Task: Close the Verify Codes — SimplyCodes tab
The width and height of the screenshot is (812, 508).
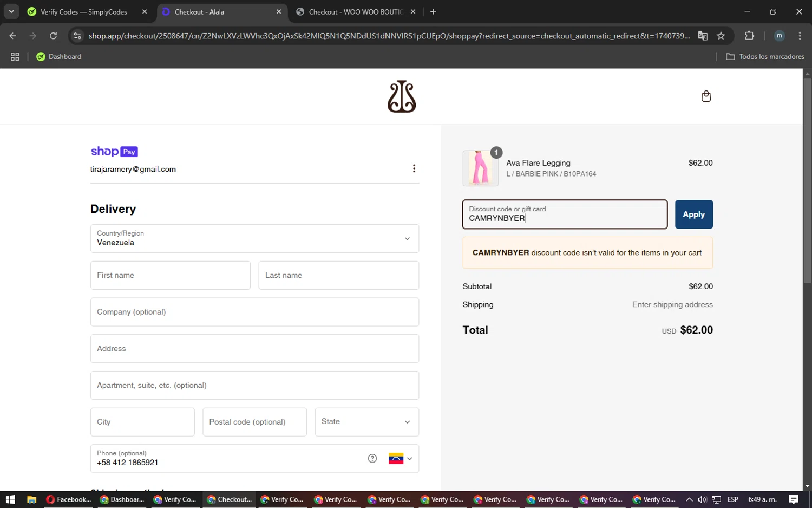Action: tap(145, 12)
